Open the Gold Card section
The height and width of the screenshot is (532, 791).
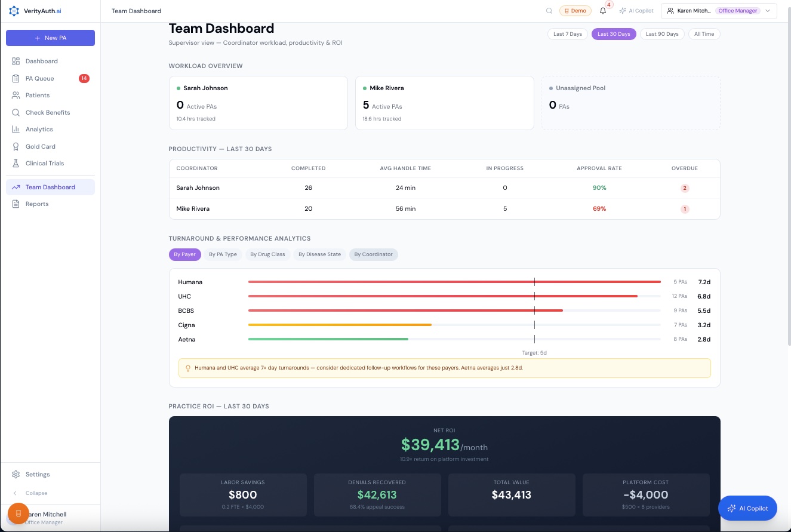[x=40, y=146]
